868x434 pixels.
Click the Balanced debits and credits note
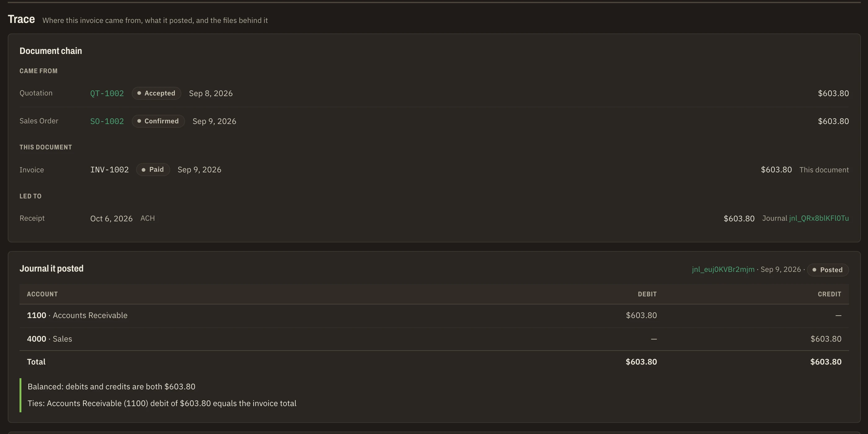point(111,387)
